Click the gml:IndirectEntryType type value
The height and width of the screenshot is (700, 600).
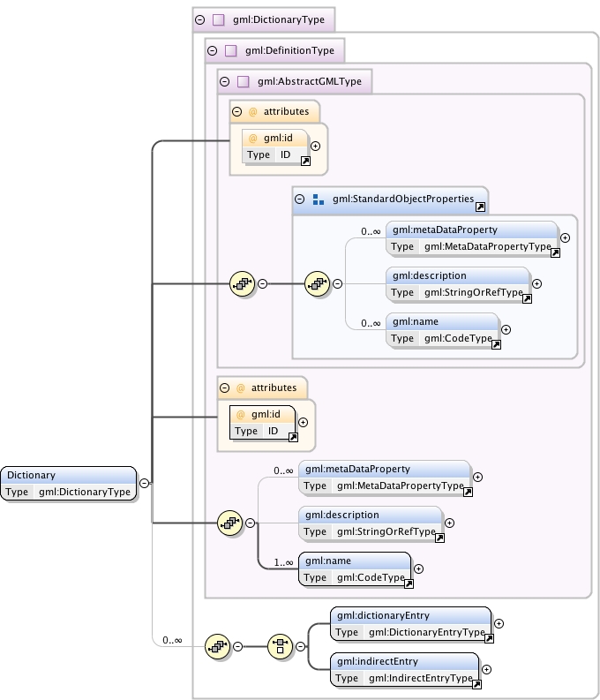point(421,678)
